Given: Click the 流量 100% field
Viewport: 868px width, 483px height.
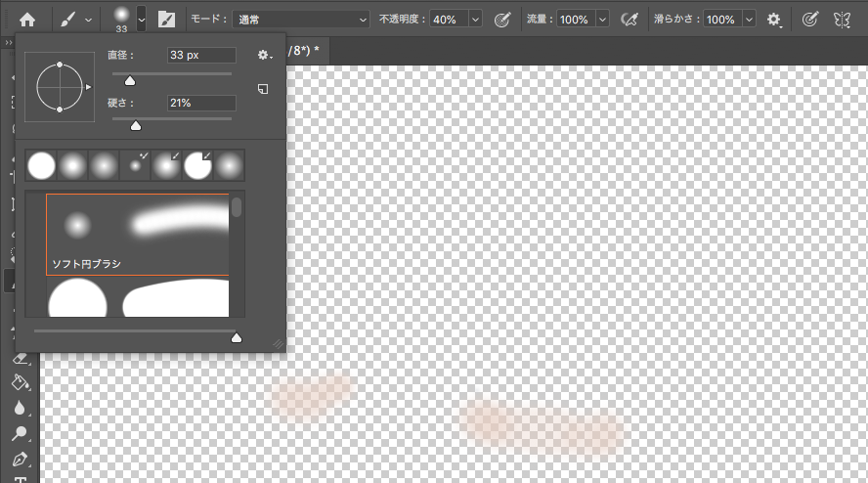Looking at the screenshot, I should (576, 20).
